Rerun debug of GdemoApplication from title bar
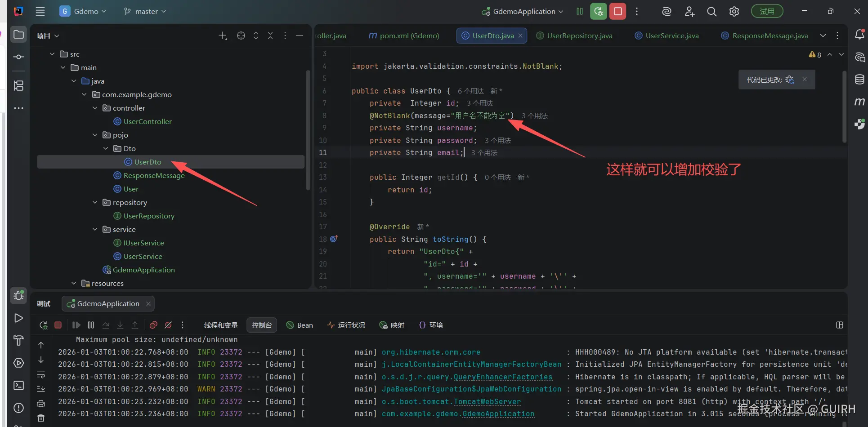 click(599, 11)
